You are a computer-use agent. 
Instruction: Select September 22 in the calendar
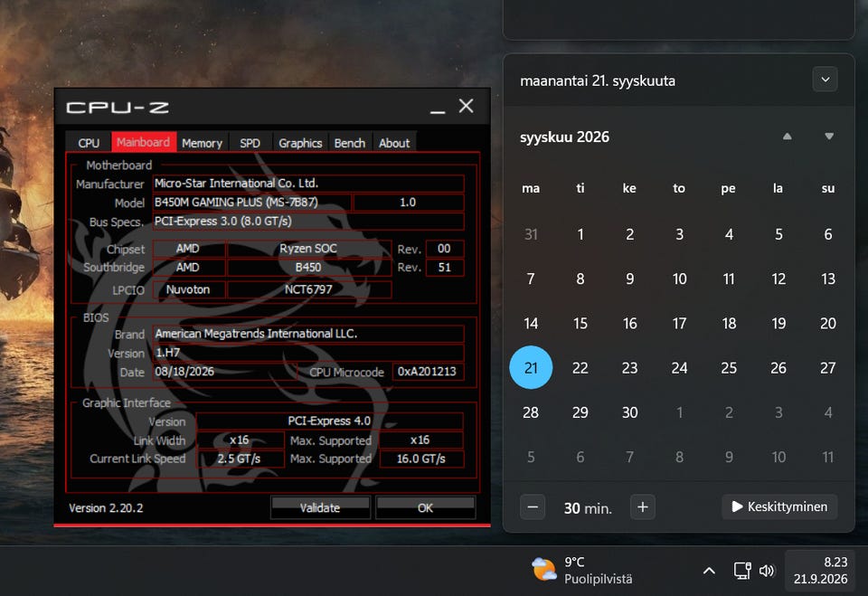(580, 368)
